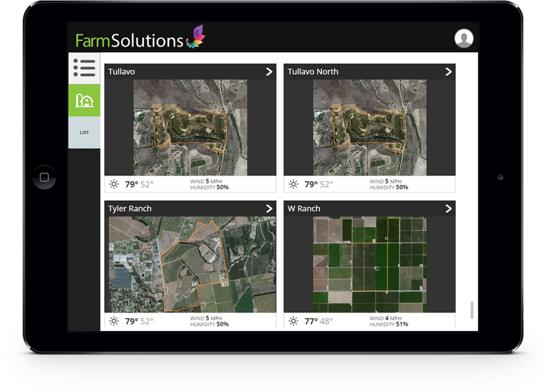548x392 pixels.
Task: Click the sun weather icon for W Ranch
Action: tap(293, 321)
